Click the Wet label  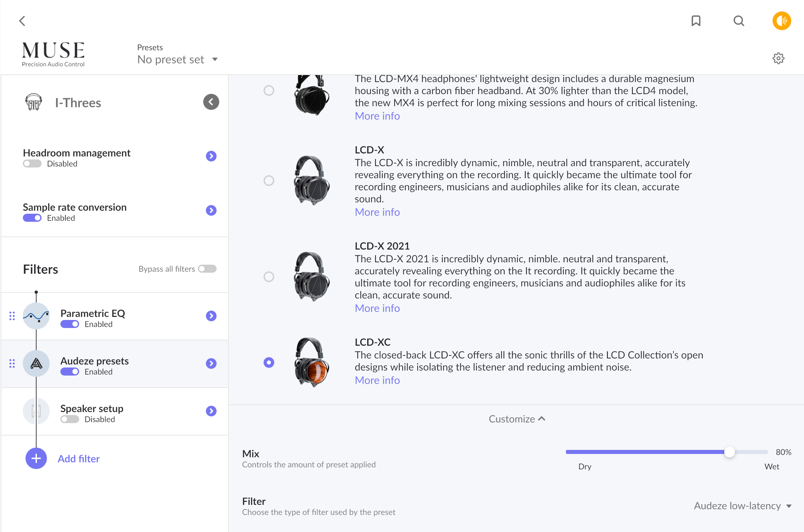[x=771, y=467]
